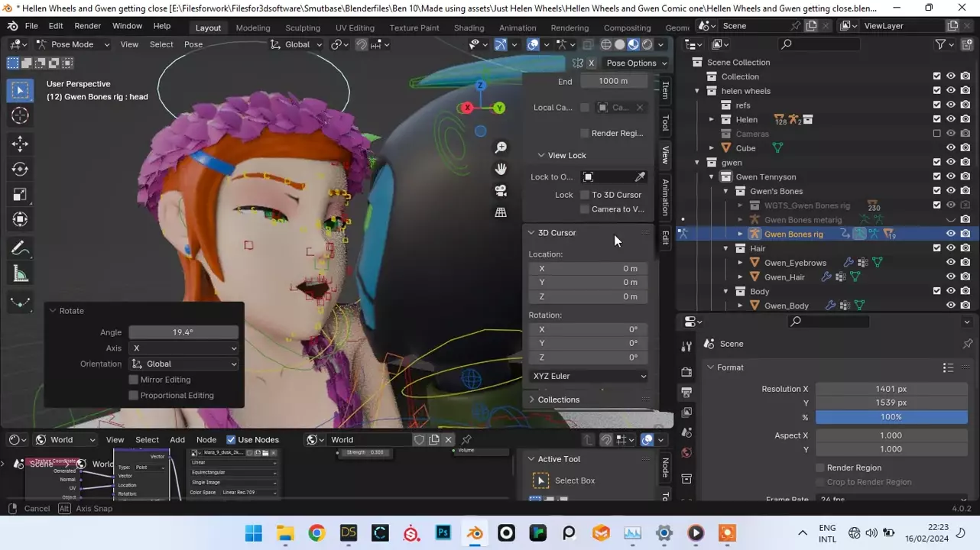Select the Annotate pencil tool
Screen dimensions: 980x550
point(21,248)
